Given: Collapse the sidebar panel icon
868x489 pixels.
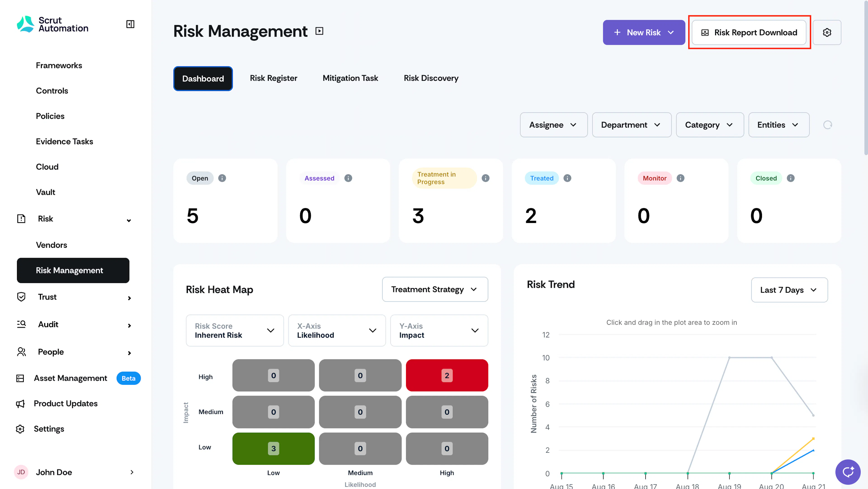Looking at the screenshot, I should click(130, 24).
